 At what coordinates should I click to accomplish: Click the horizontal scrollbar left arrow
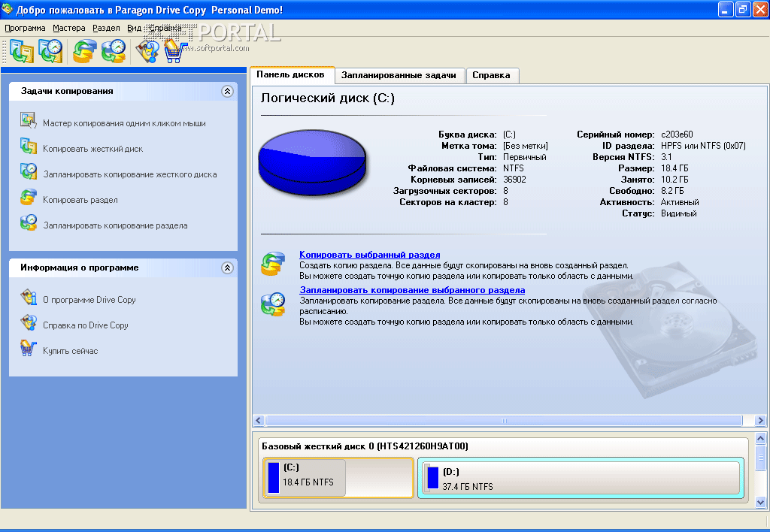[259, 421]
